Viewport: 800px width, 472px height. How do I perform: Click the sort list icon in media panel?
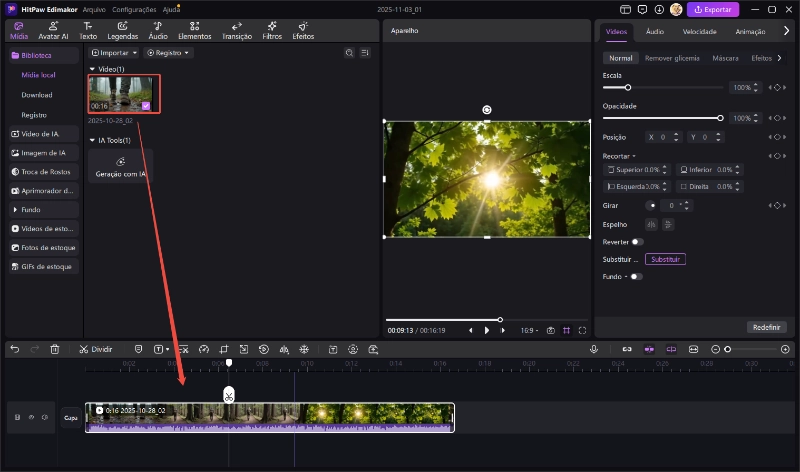point(365,53)
